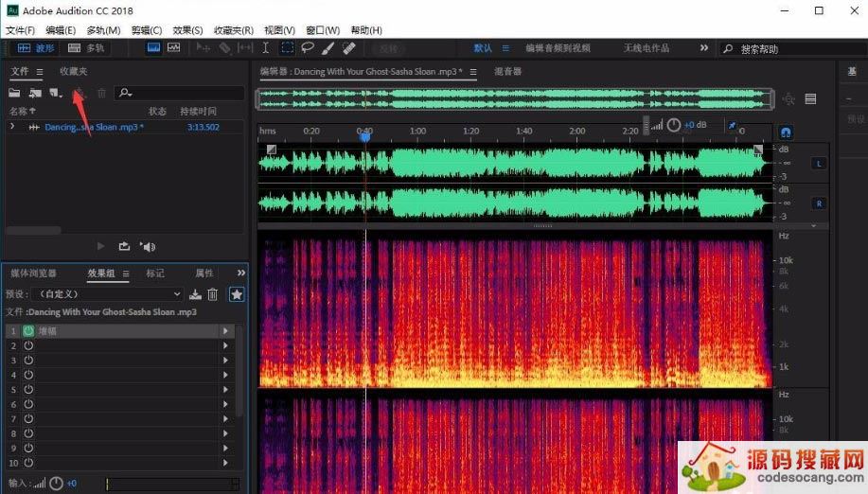Click the open file folder icon
Screen dimensions: 868x494
[x=15, y=93]
